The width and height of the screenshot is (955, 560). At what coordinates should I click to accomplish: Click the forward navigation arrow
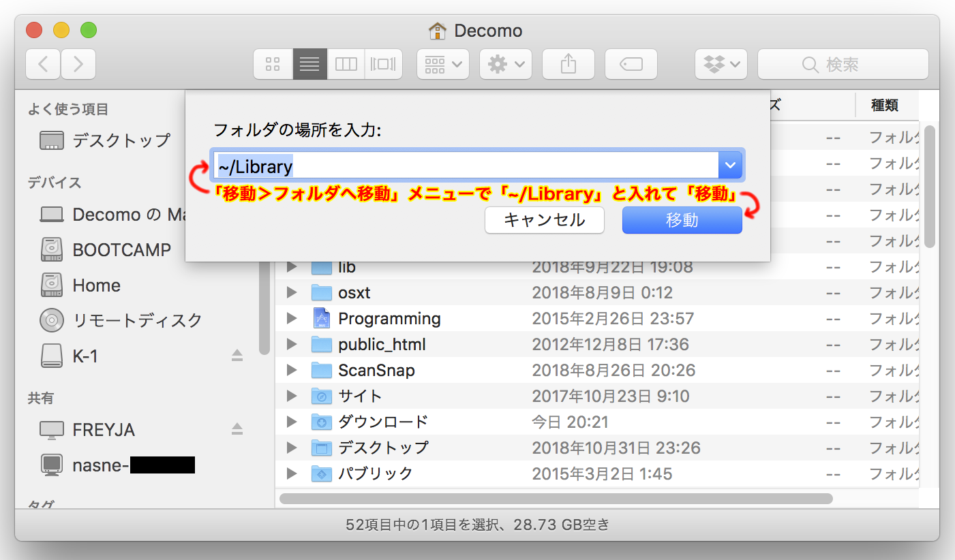78,65
